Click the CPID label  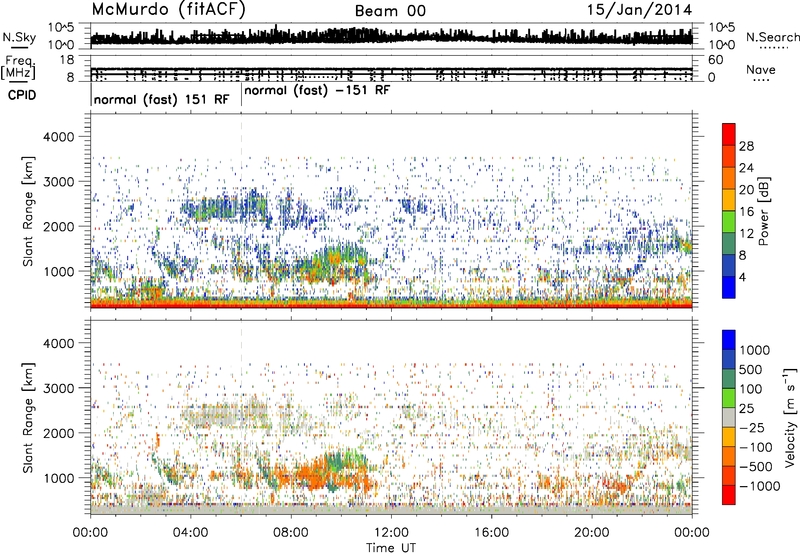click(22, 95)
